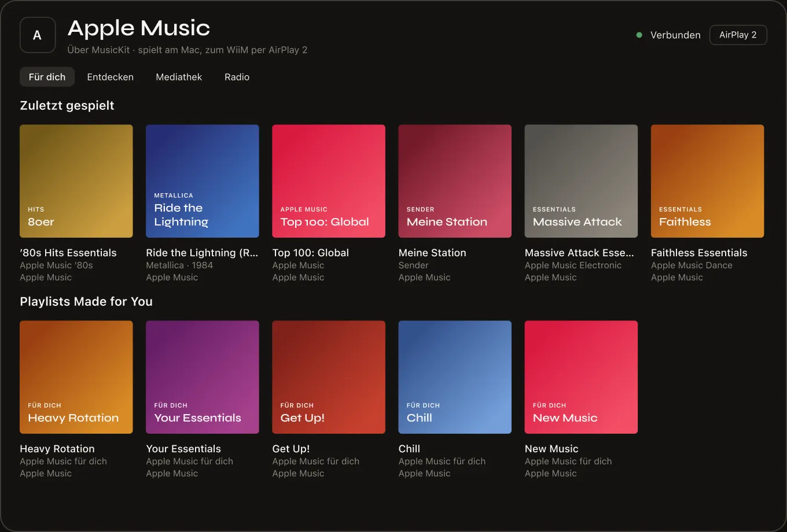Click the green connection status dot
The image size is (787, 532).
click(x=639, y=35)
